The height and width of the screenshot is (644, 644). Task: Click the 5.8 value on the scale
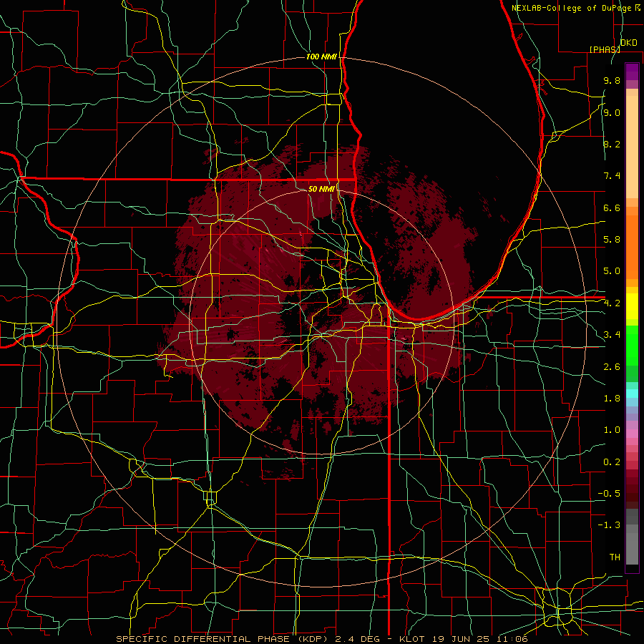(x=612, y=240)
